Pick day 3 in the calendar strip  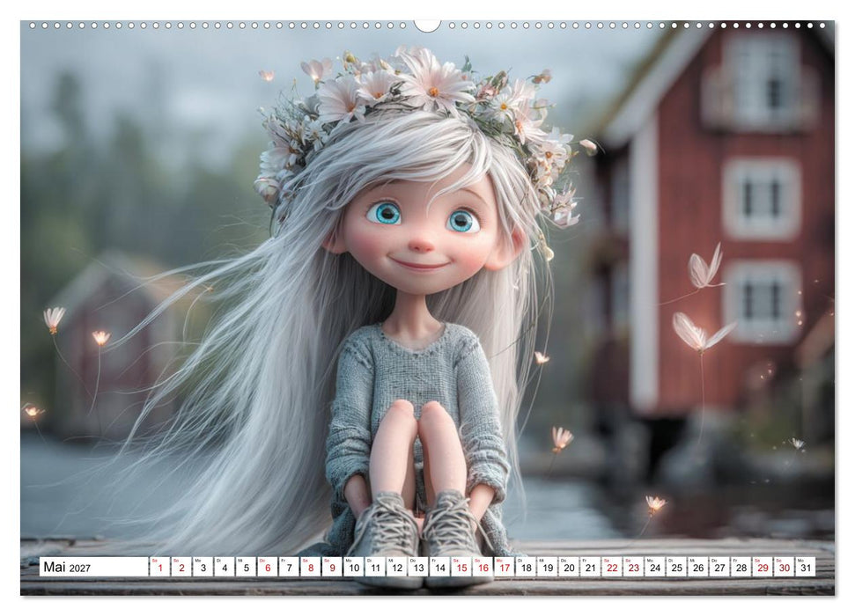pyautogui.click(x=203, y=567)
